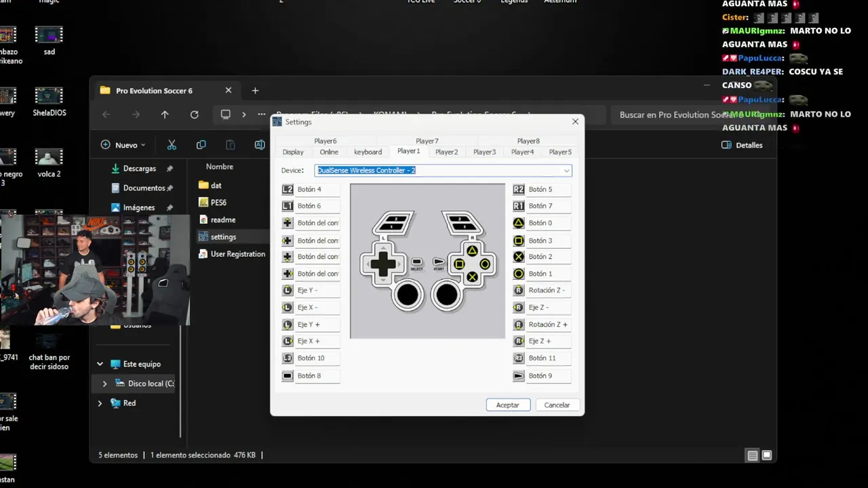Screen dimensions: 868x488
Task: Click the Copy icon in Explorer toolbar
Action: [x=201, y=145]
